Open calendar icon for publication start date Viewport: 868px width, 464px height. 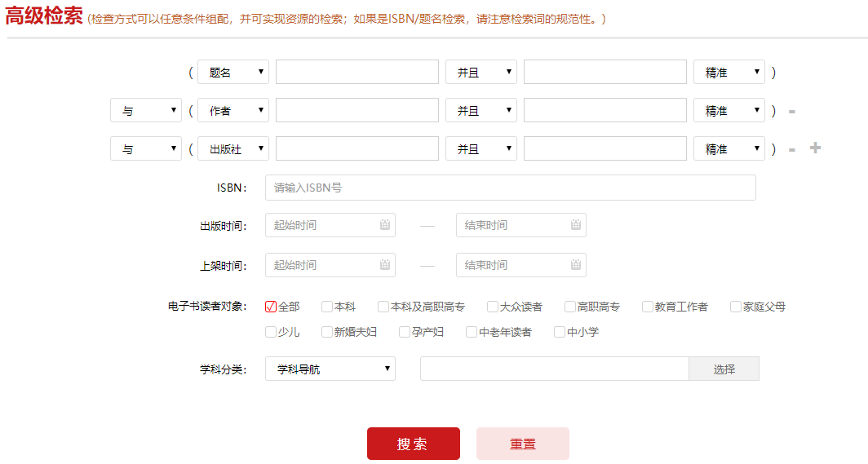pos(385,225)
